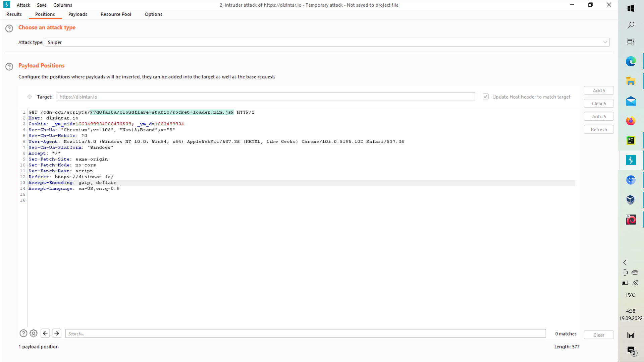Image resolution: width=644 pixels, height=362 pixels.
Task: Click the help icon beside Payload Positions
Action: pyautogui.click(x=9, y=67)
